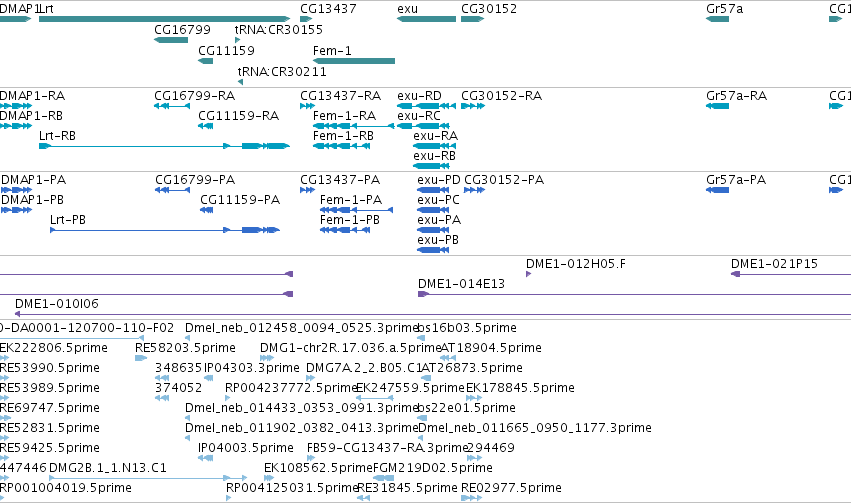The image size is (851, 503).
Task: Select protein DMAP1-PB
Action: (33, 200)
